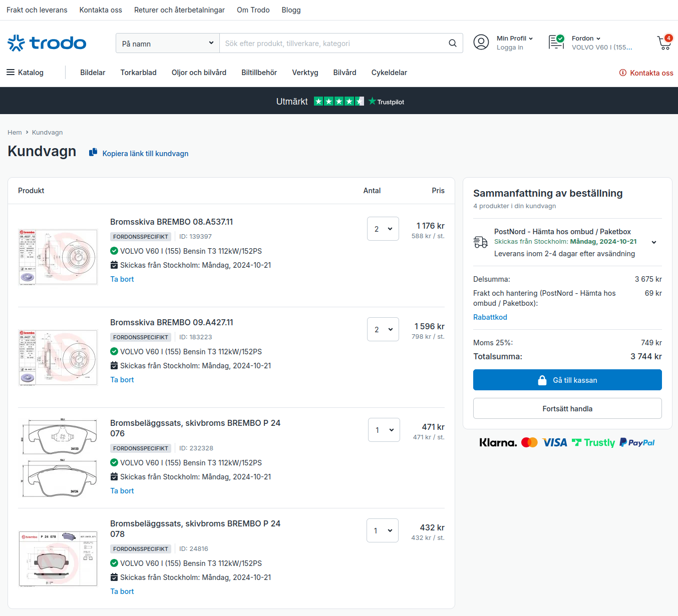The width and height of the screenshot is (678, 616).
Task: Go to Hem breadcrumb
Action: (x=15, y=133)
